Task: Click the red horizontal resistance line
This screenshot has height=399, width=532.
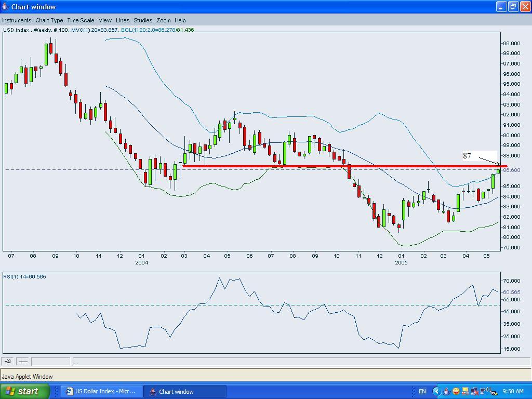Action: 312,166
